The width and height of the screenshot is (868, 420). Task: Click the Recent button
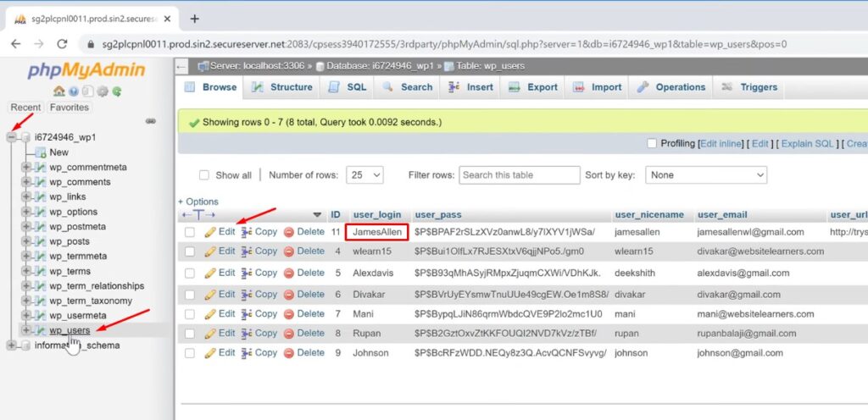pyautogui.click(x=26, y=108)
